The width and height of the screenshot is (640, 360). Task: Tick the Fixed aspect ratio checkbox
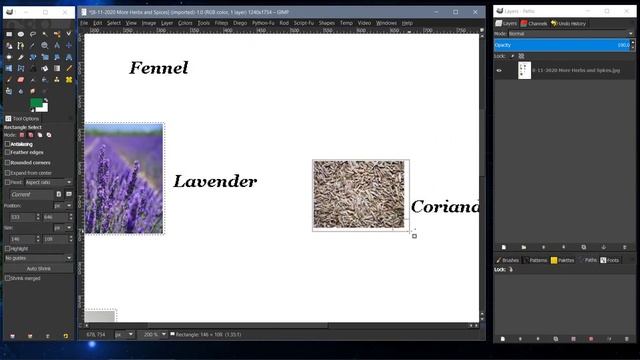7,182
